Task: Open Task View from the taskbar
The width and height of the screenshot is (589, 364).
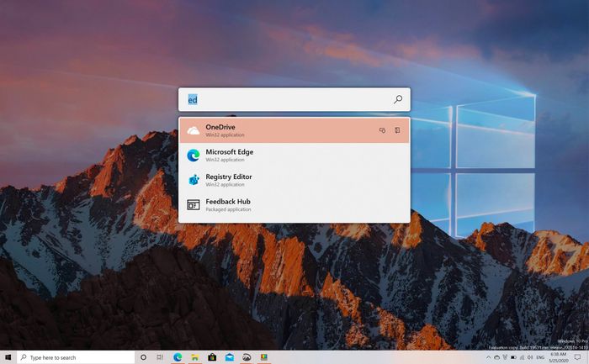Action: point(160,357)
